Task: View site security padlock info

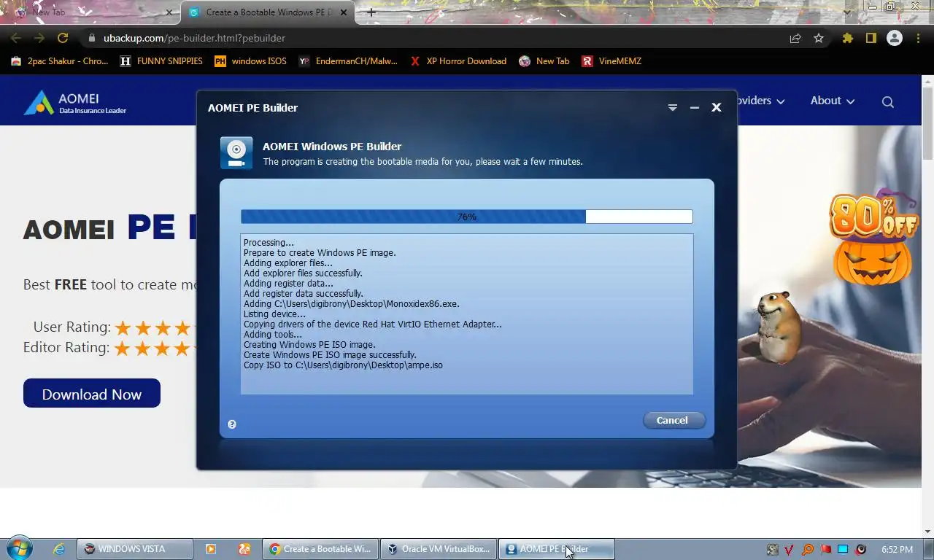Action: tap(91, 38)
